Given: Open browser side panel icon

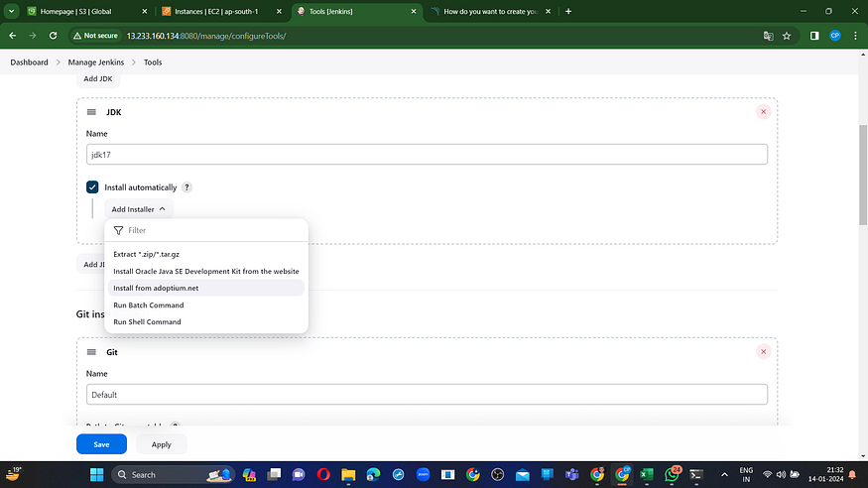Looking at the screenshot, I should click(x=814, y=36).
